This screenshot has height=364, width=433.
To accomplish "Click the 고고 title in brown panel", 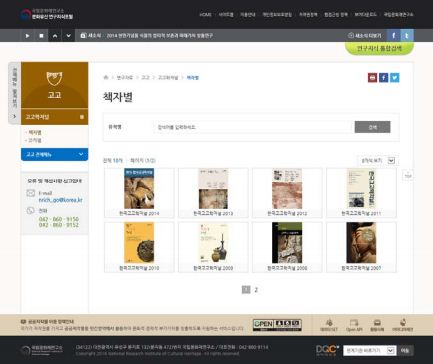I will (54, 95).
